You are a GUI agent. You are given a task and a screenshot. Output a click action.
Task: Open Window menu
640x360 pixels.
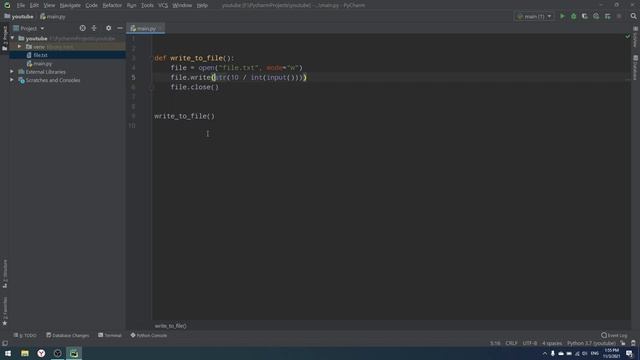point(182,5)
